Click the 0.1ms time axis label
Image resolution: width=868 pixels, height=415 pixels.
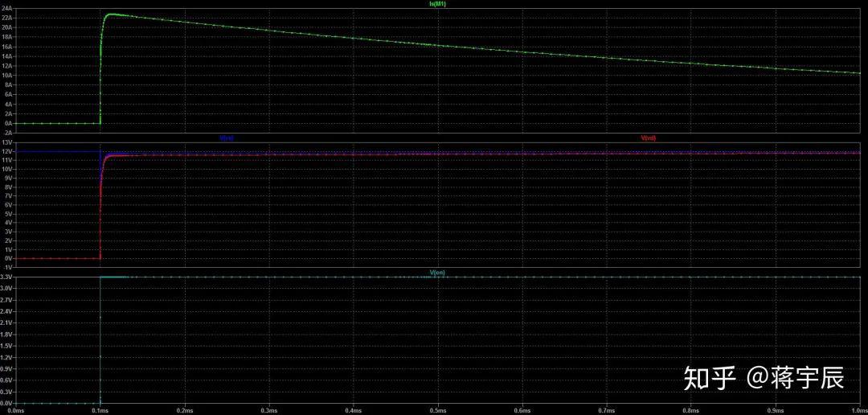[x=100, y=411]
